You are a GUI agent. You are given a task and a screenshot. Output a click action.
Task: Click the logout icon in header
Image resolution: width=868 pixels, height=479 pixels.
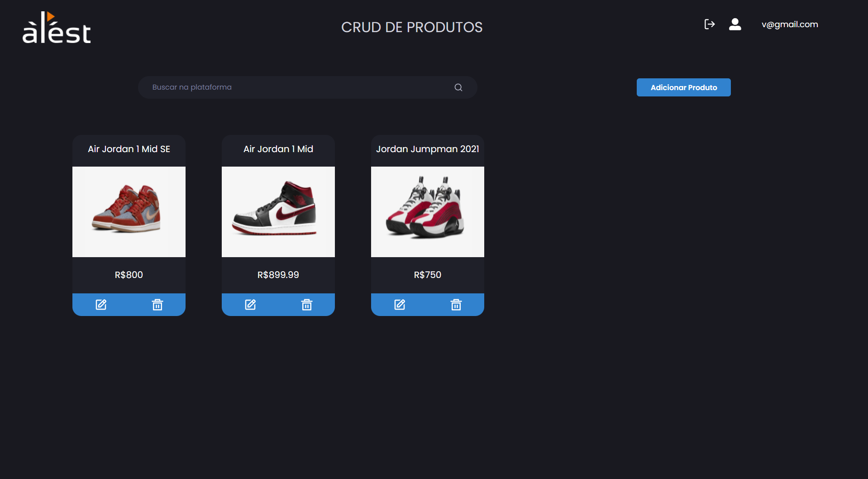pyautogui.click(x=709, y=24)
